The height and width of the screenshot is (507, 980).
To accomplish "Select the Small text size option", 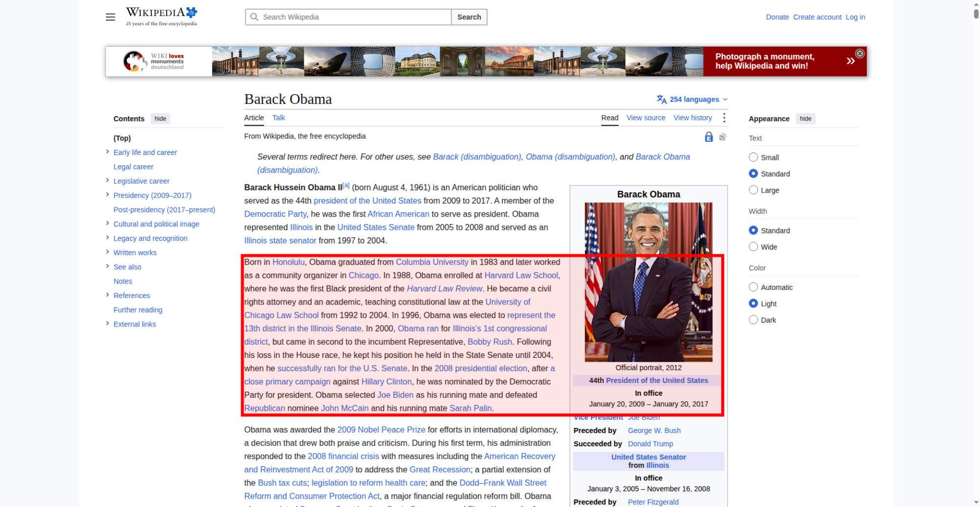I will coord(753,157).
